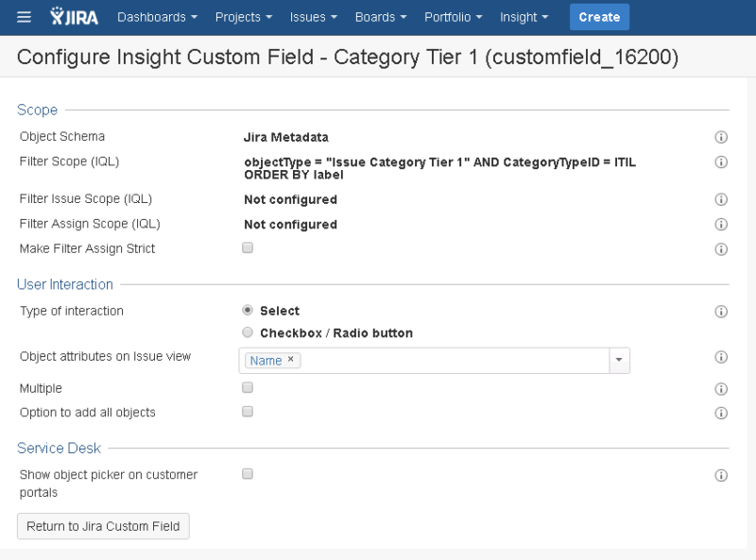The height and width of the screenshot is (560, 756).
Task: Open the hamburger sidebar menu icon
Action: [x=25, y=17]
